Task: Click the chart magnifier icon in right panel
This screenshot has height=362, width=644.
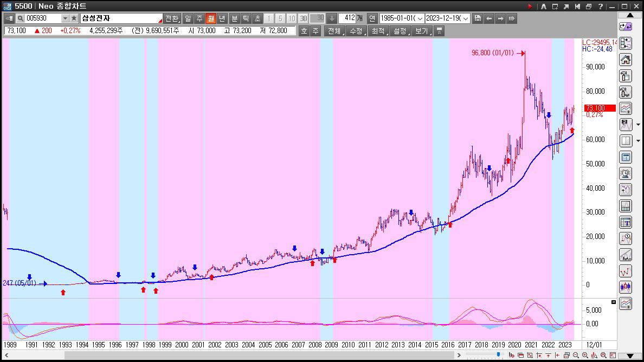Action: coord(626,238)
